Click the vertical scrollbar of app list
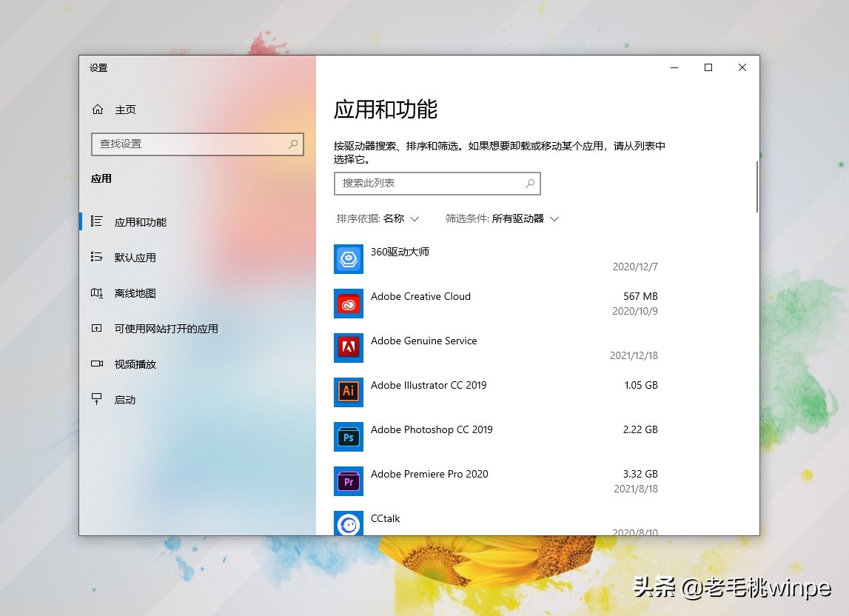Screen dimensions: 849x616 tap(757, 187)
